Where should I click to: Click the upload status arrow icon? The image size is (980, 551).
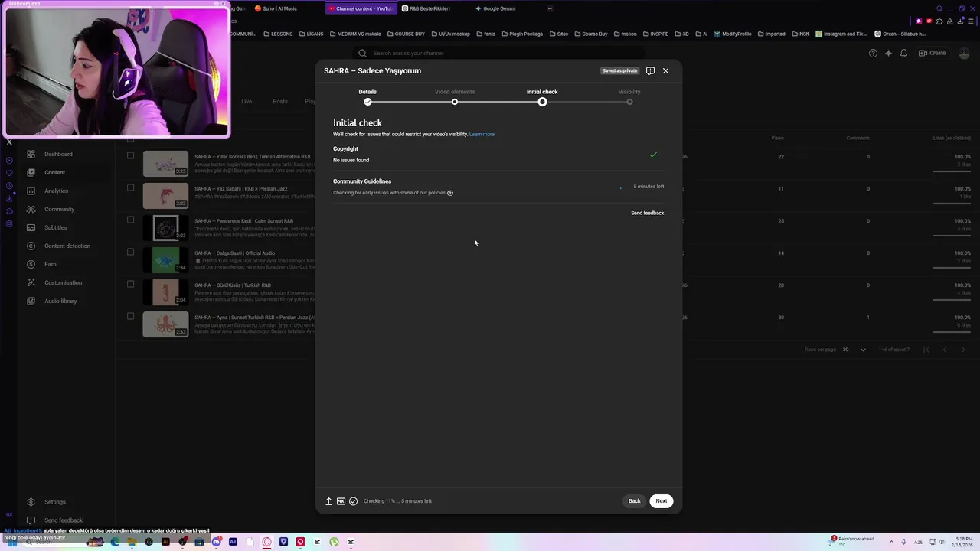(x=328, y=501)
